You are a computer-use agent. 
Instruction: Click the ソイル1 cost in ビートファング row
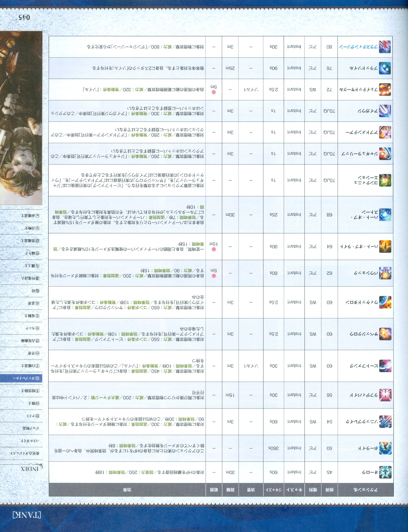(251, 366)
